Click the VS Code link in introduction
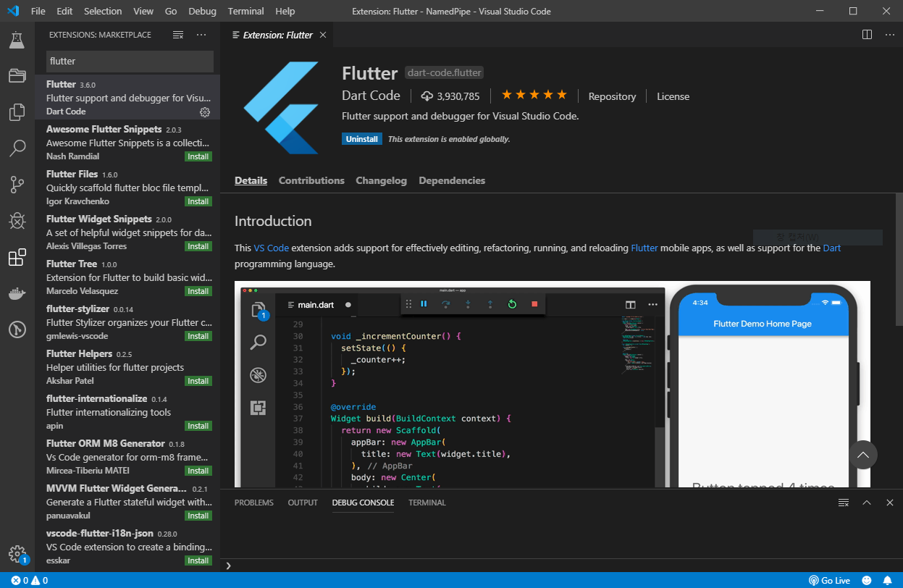This screenshot has height=588, width=903. 272,248
